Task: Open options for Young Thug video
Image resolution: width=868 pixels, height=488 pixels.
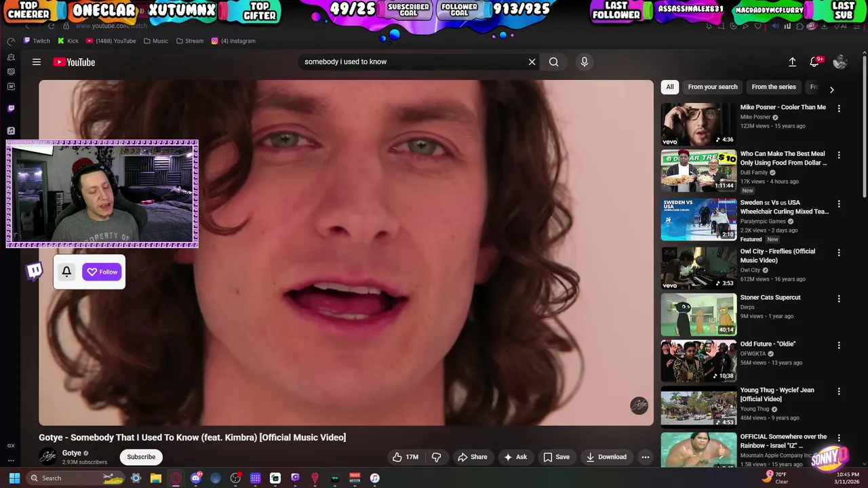Action: pos(839,392)
